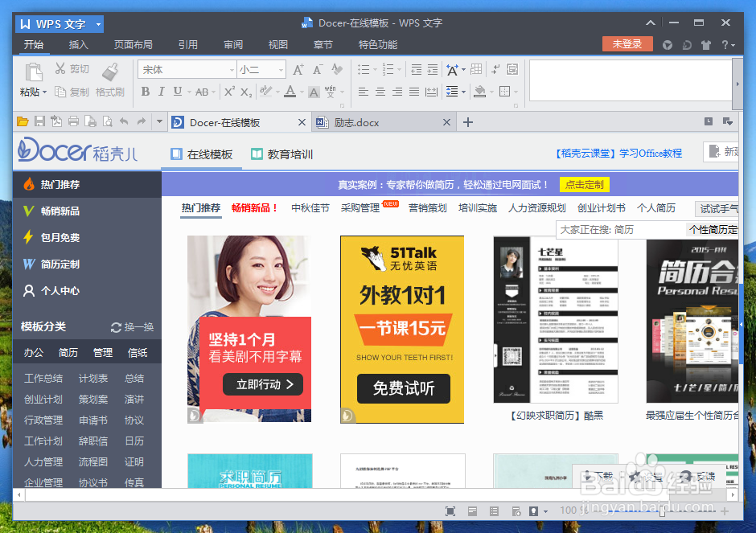Click the redo arrow icon
756x533 pixels.
tap(142, 121)
